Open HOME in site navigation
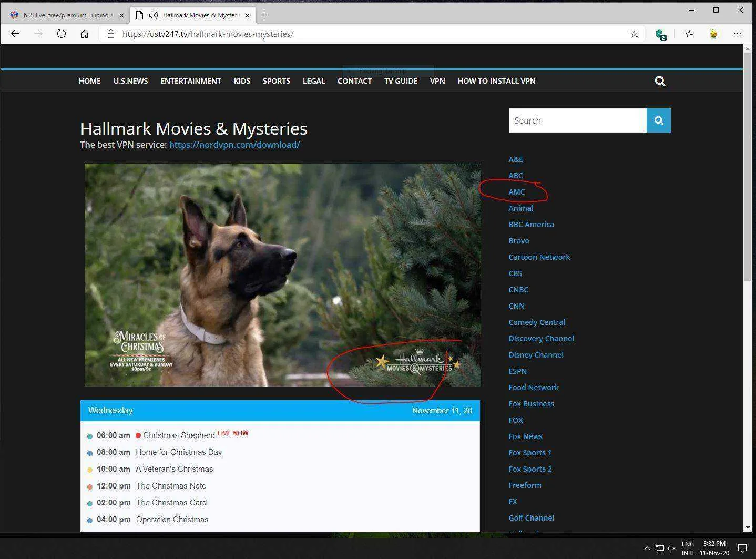 [89, 81]
